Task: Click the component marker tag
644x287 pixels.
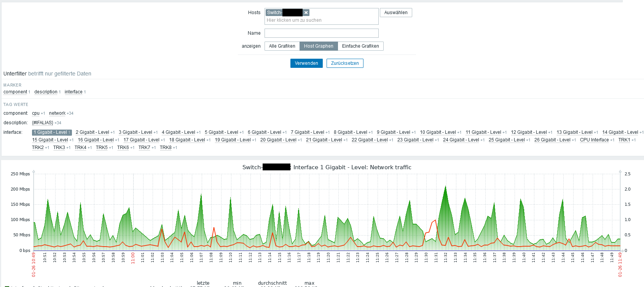Action: 15,92
